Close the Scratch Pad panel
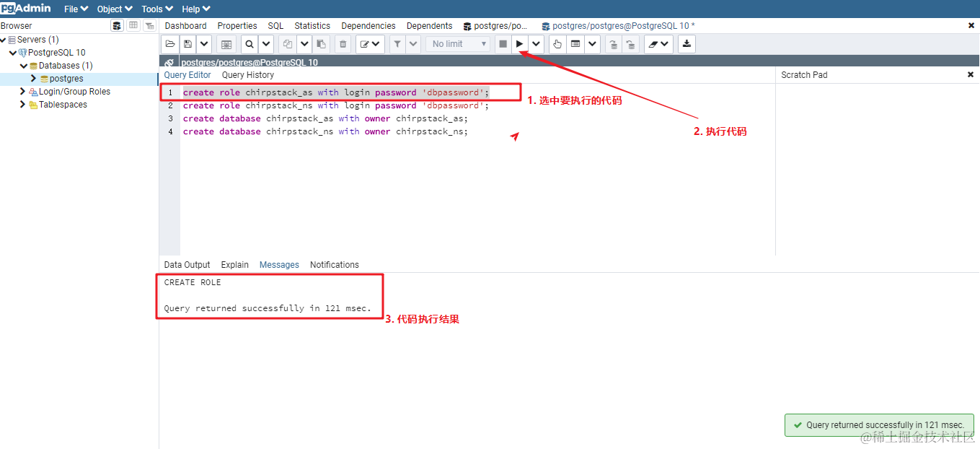This screenshot has height=449, width=980. [970, 75]
